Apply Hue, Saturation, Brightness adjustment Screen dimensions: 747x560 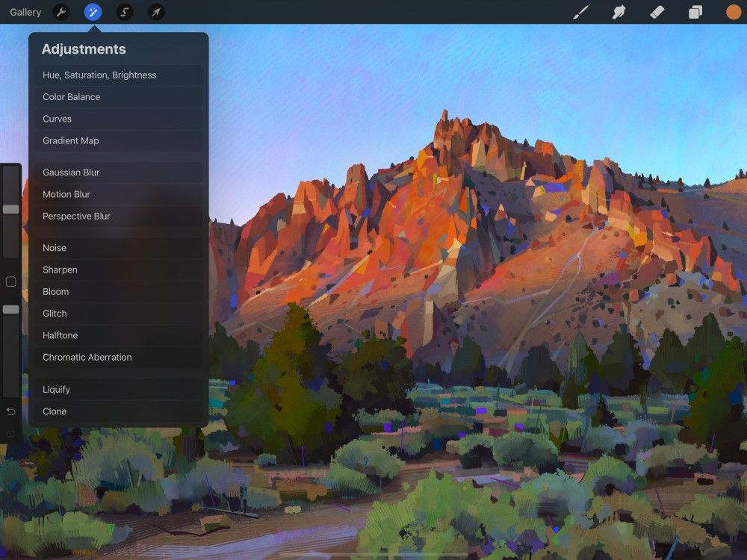(x=117, y=75)
